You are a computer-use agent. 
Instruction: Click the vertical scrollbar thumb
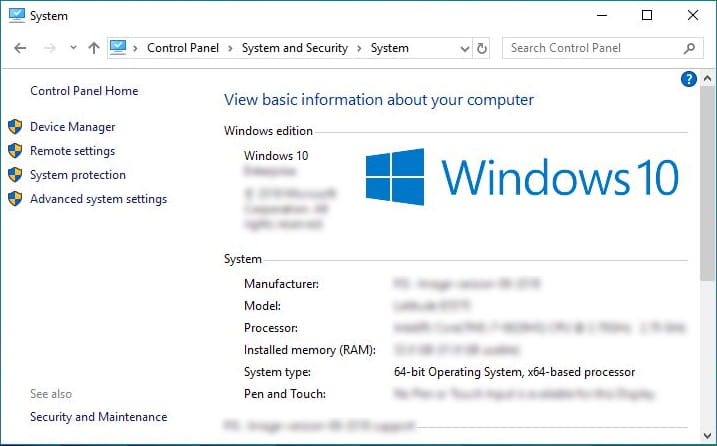tap(707, 183)
